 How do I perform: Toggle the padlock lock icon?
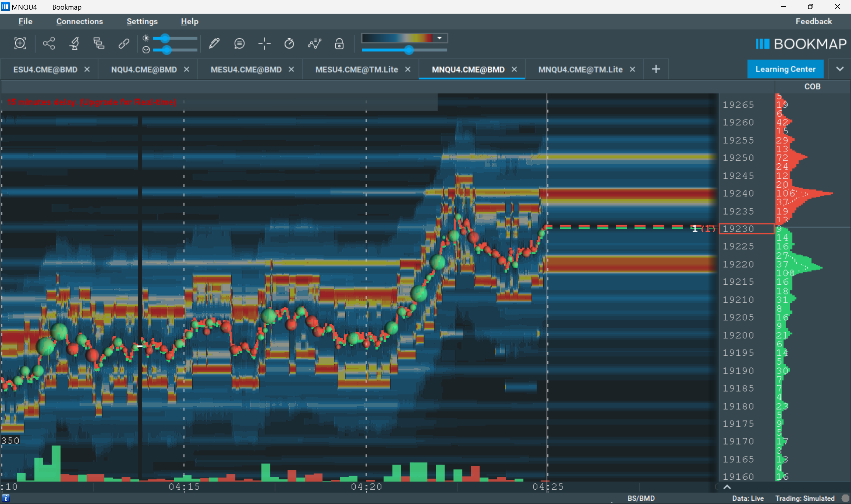[x=339, y=44]
